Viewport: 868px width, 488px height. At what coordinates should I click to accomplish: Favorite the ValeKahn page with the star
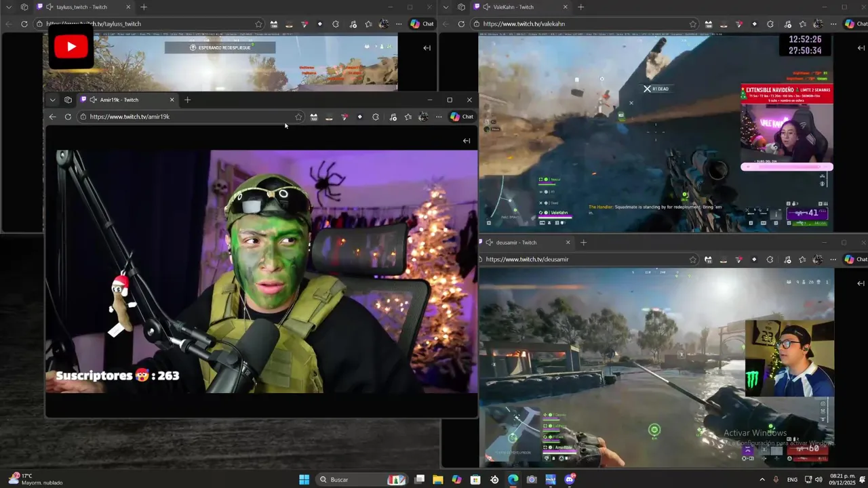coord(692,24)
